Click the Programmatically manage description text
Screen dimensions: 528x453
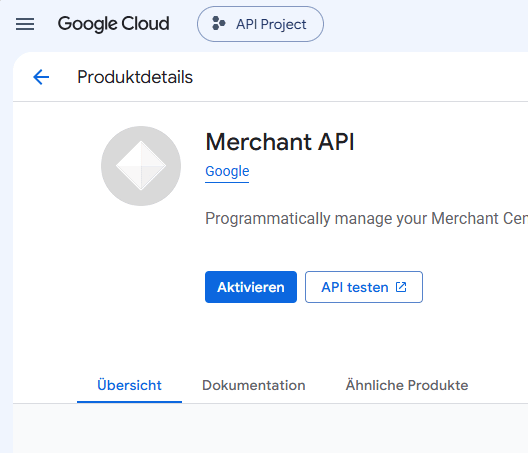tap(366, 219)
